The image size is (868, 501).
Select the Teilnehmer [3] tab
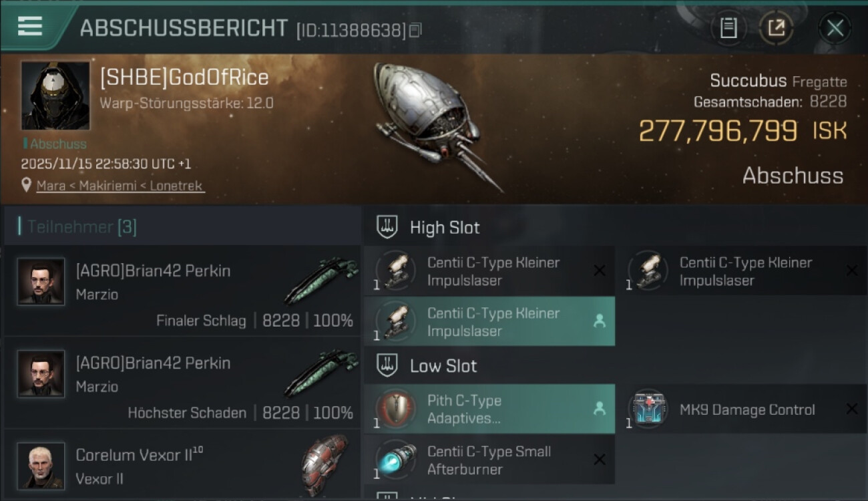[x=81, y=227]
